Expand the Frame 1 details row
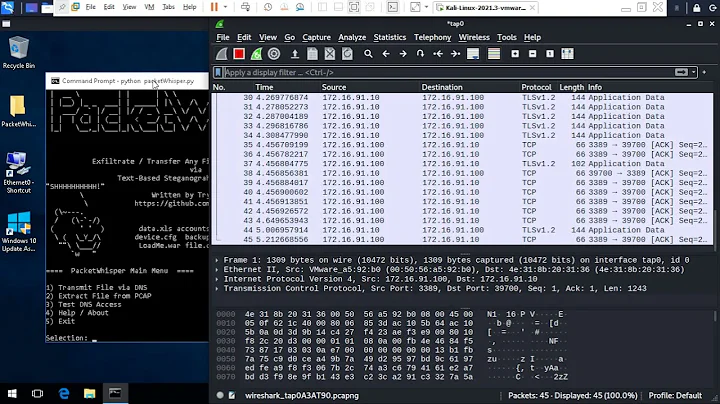720x404 pixels. 217,260
